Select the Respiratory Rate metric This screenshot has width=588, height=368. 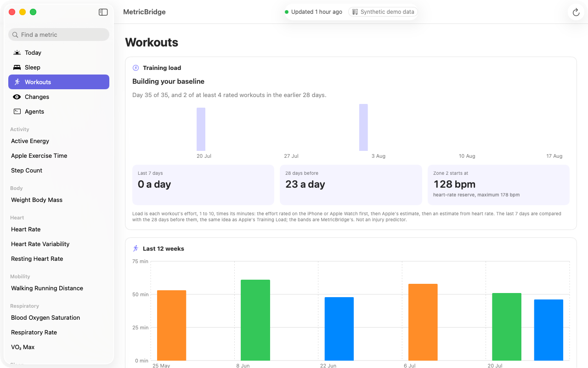(59, 332)
